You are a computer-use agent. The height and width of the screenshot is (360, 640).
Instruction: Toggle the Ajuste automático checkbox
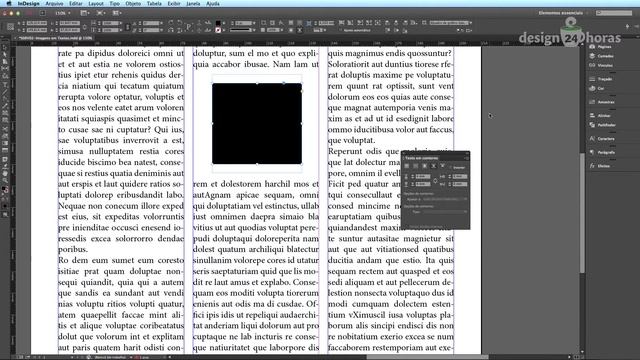click(x=355, y=30)
